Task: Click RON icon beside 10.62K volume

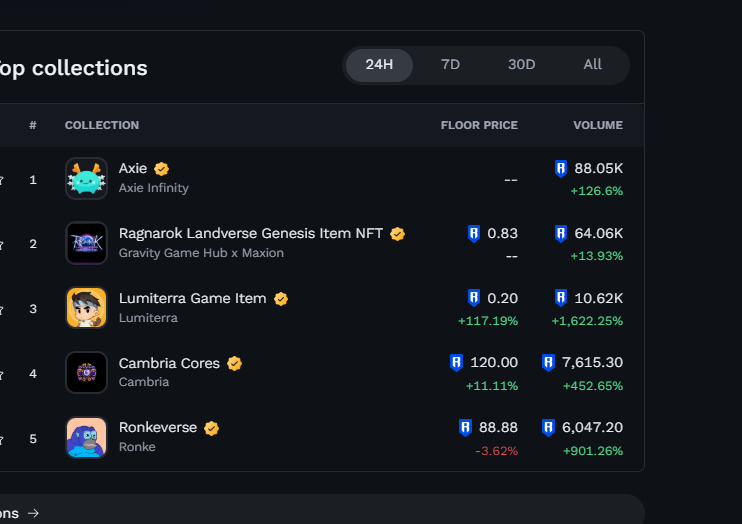Action: 561,298
